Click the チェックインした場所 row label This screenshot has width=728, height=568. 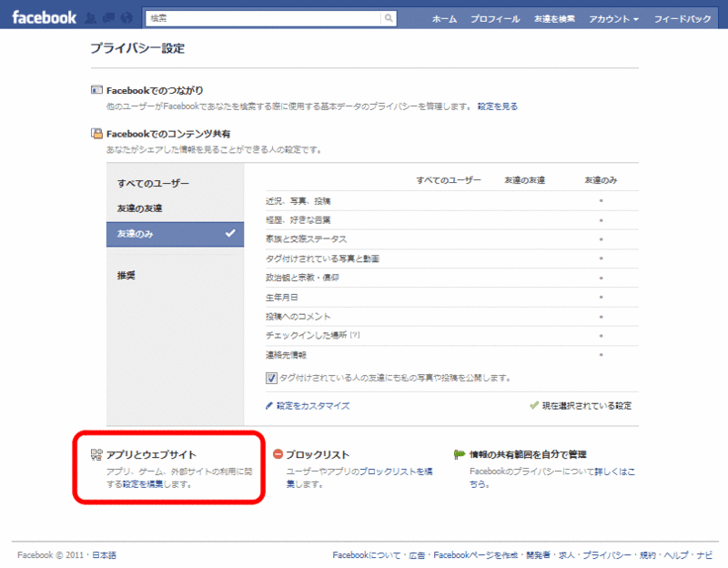tap(306, 335)
